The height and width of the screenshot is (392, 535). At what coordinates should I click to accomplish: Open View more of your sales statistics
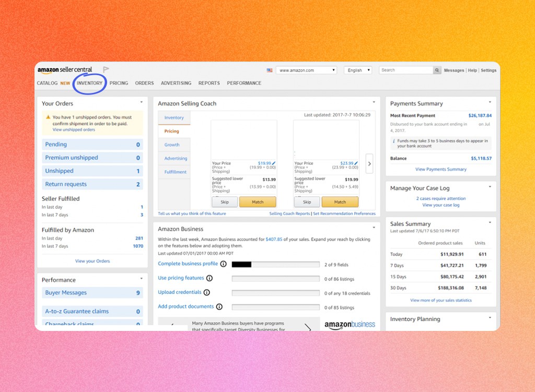(441, 300)
